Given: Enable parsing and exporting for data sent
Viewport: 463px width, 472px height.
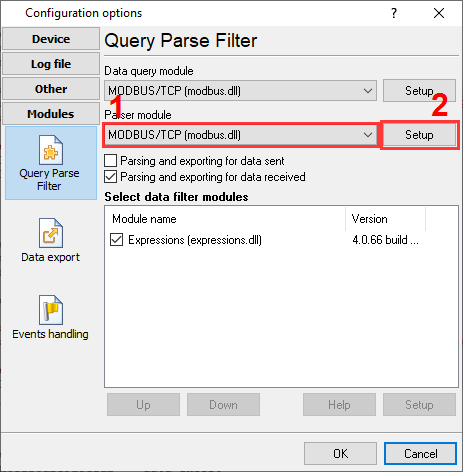Looking at the screenshot, I should 110,161.
